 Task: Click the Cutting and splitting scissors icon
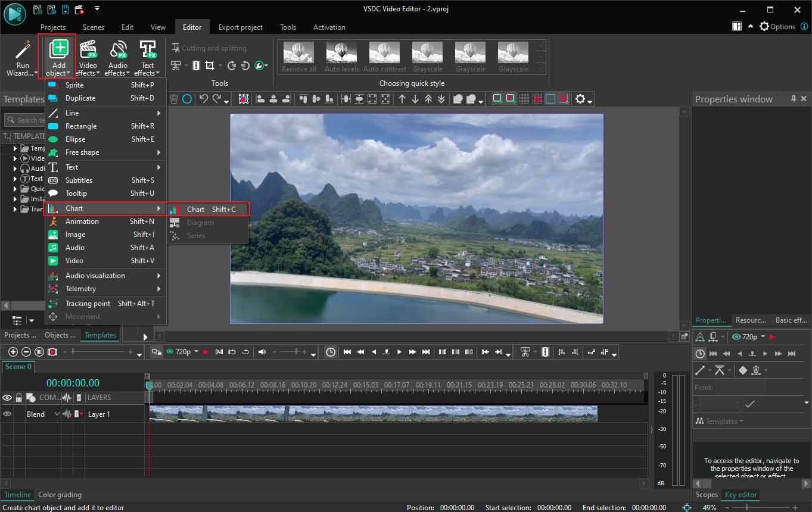click(x=176, y=48)
